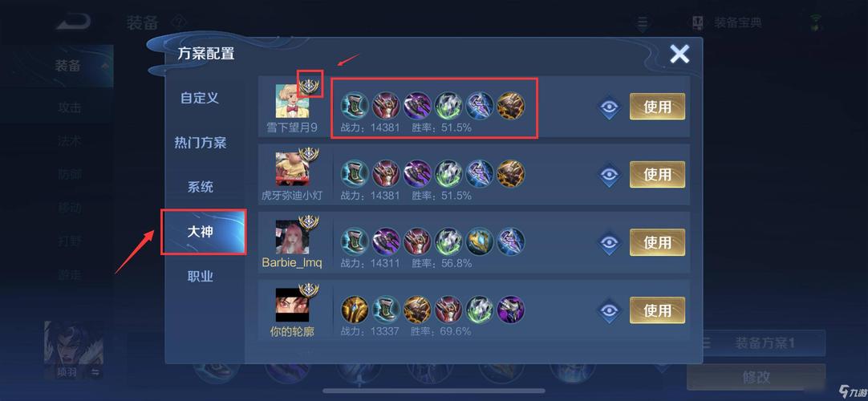Open the 职业 tab
Image resolution: width=868 pixels, height=401 pixels.
click(x=201, y=277)
